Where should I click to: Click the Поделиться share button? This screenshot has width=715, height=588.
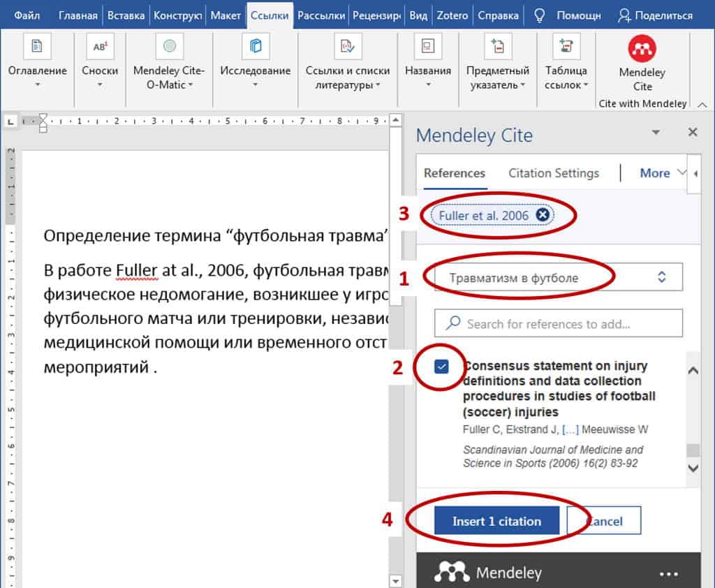pyautogui.click(x=655, y=15)
